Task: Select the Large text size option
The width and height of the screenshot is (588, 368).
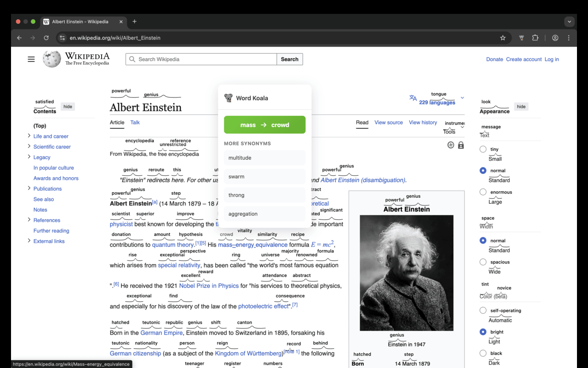Action: [483, 192]
